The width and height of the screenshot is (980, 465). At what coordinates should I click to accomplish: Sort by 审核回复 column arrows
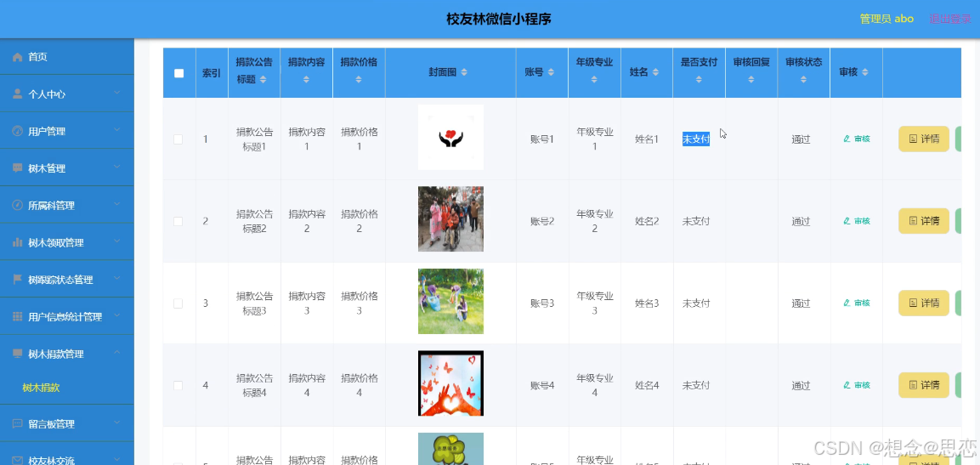751,79
